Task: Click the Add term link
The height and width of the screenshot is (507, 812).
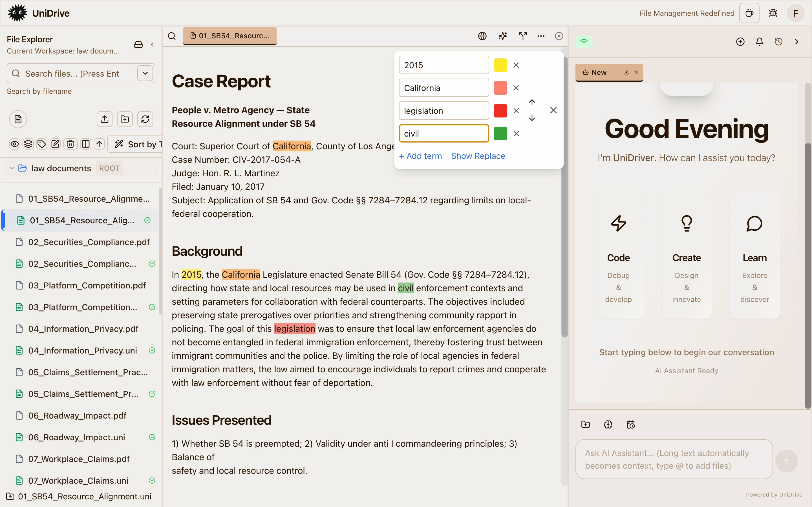Action: (420, 156)
